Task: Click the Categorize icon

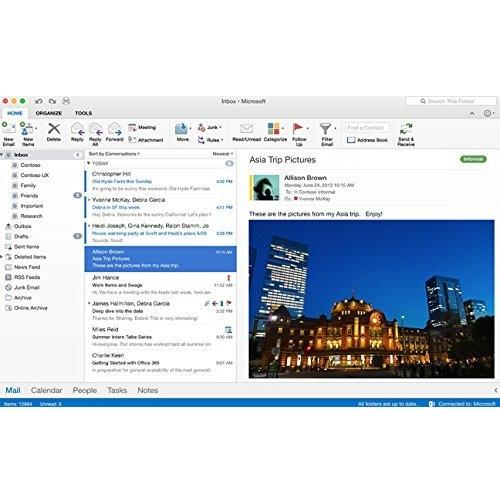Action: (274, 128)
